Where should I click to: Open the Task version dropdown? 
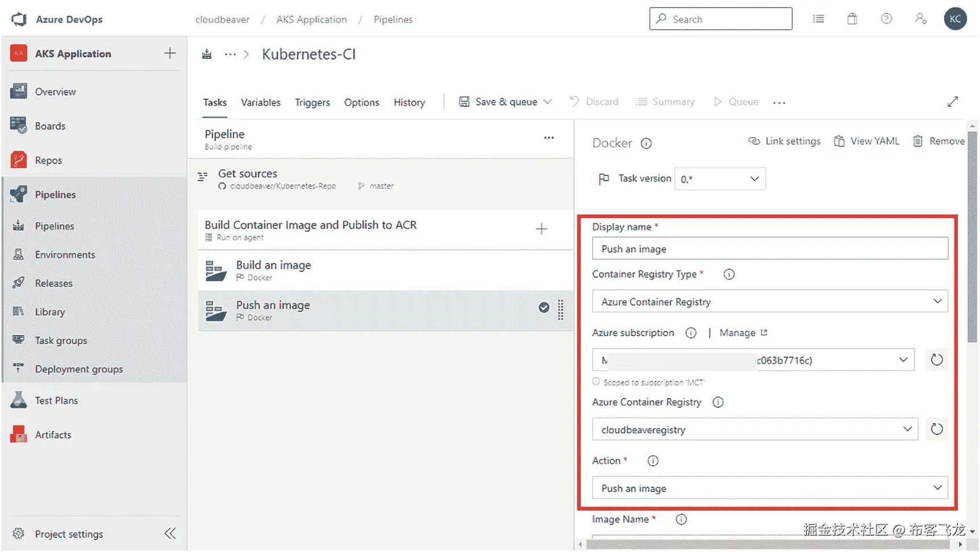pos(719,179)
